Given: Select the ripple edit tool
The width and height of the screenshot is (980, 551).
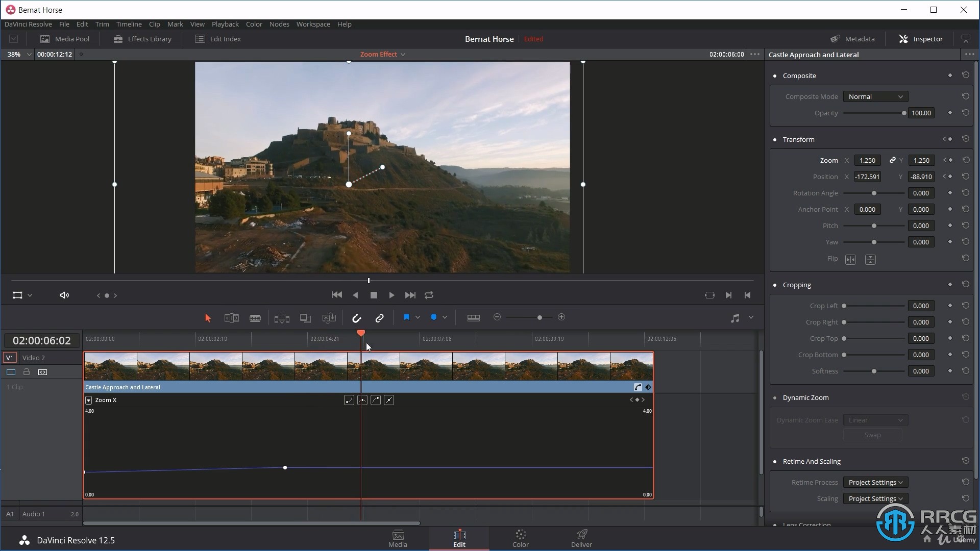Looking at the screenshot, I should pyautogui.click(x=232, y=317).
